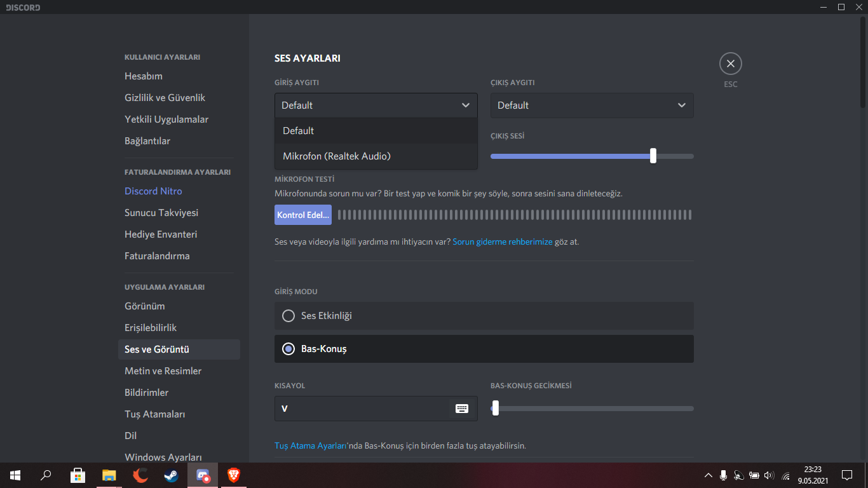The image size is (868, 488).
Task: Launch Microsoft Store from the taskbar
Action: (78, 475)
